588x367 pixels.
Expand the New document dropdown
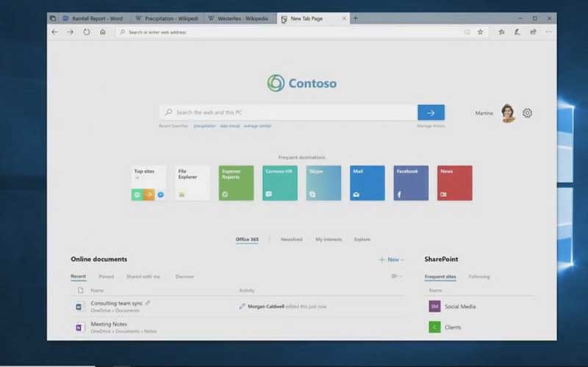[x=391, y=260]
